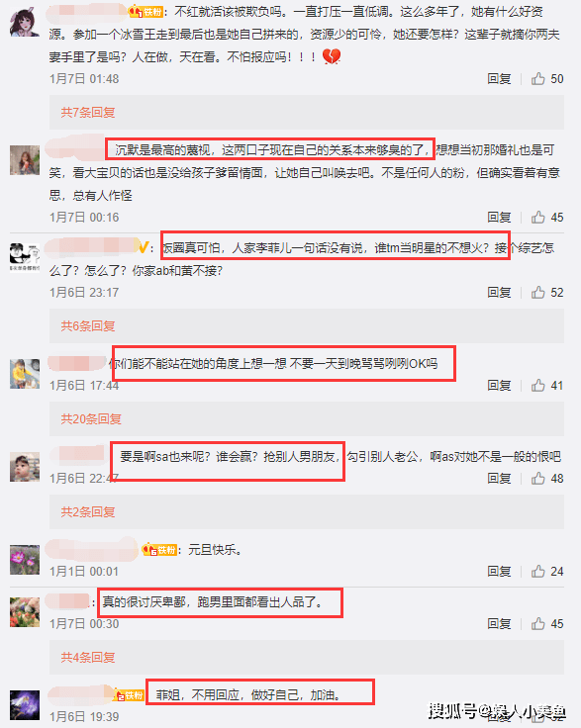Like the 1月7日 00:30 comment
Viewport: 581px width, 728px height.
(537, 623)
